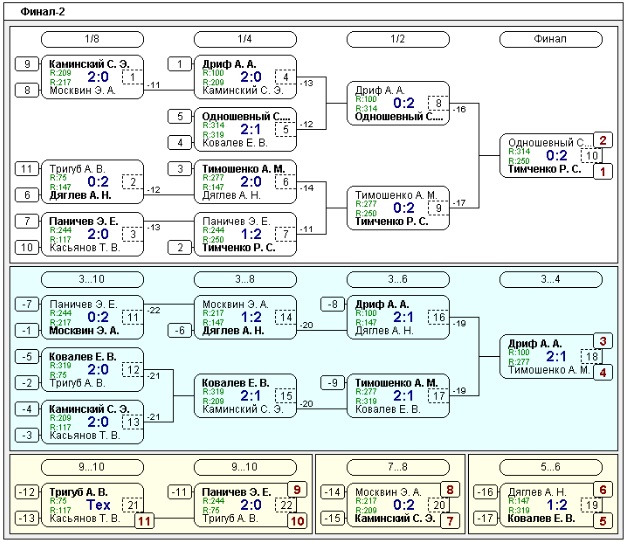
Task: Click dashed match number 4 in Дриф–Каминский match
Action: pos(285,77)
